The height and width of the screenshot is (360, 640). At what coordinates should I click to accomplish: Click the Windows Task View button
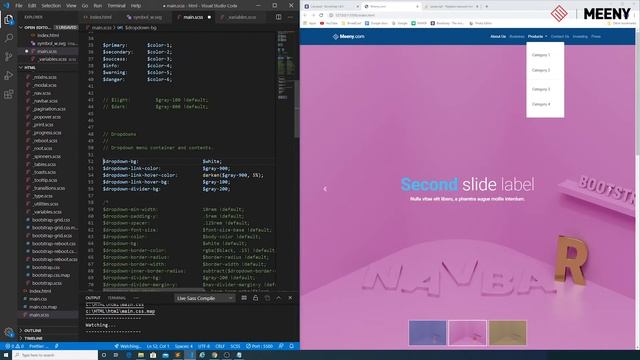click(116, 355)
